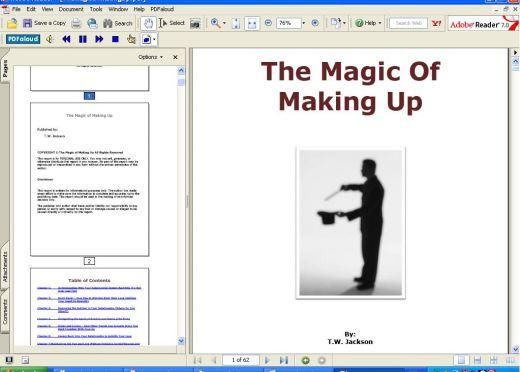The image size is (520, 372).
Task: Open the Help dropdown button
Action: click(x=368, y=23)
